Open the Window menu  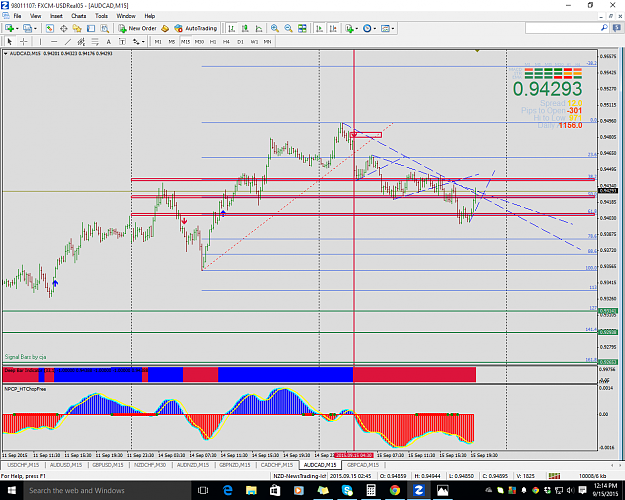[126, 16]
